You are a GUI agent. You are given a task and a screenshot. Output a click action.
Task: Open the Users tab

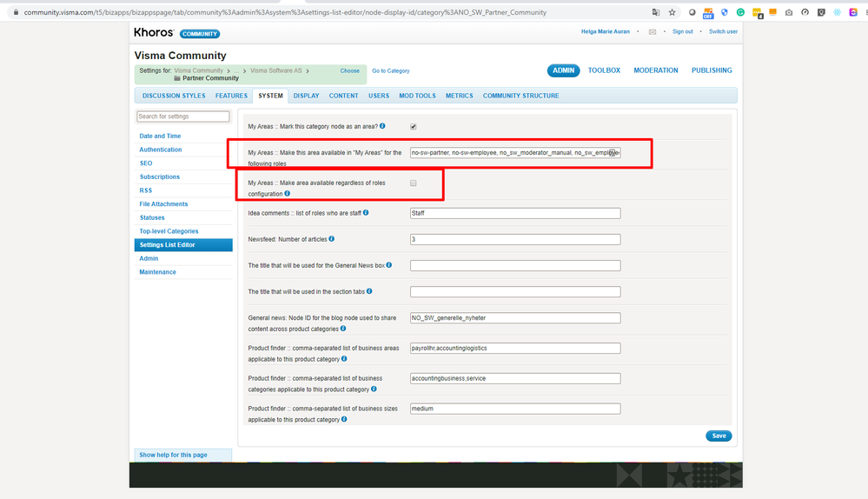pos(379,96)
